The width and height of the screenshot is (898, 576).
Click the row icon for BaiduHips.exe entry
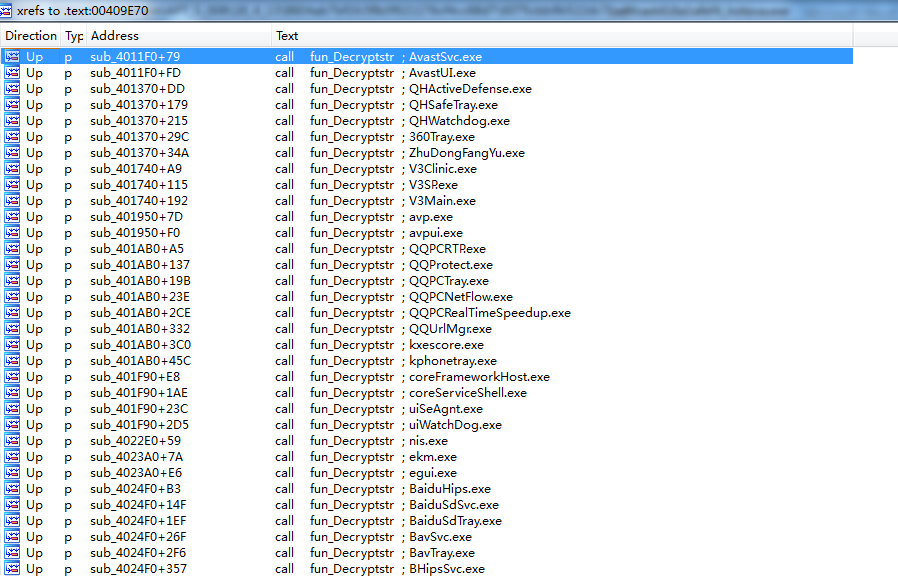click(x=12, y=489)
